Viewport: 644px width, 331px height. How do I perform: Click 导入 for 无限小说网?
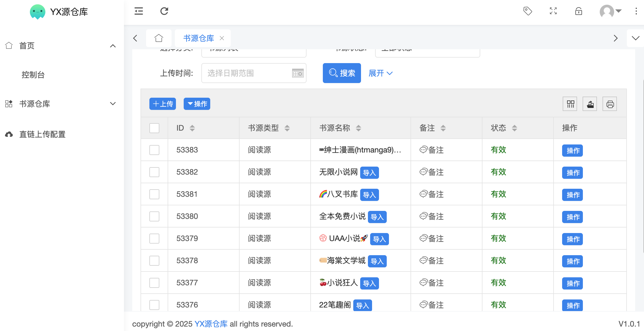pos(370,173)
